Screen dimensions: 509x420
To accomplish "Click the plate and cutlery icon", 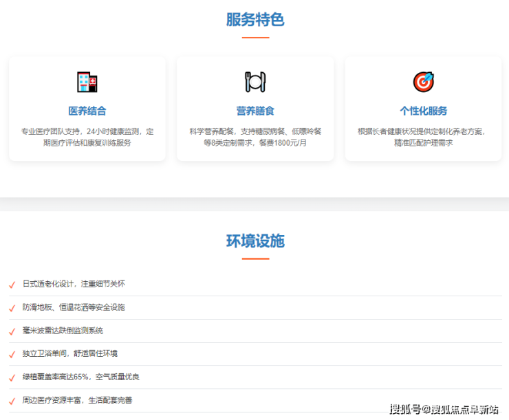I will tap(255, 82).
